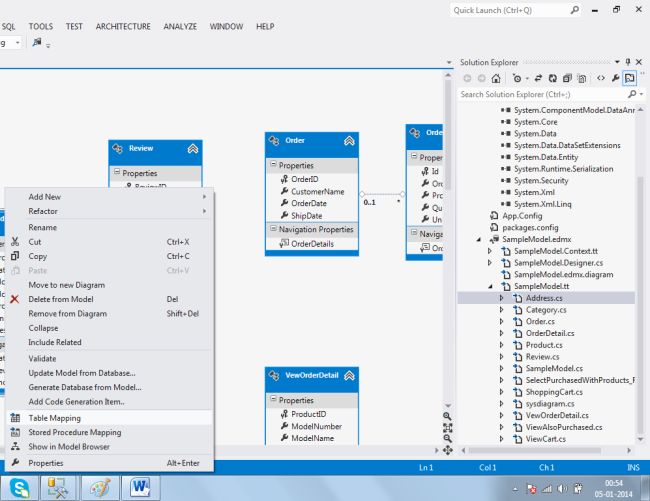Click View Code icon in Solution Explorer toolbar

[601, 78]
